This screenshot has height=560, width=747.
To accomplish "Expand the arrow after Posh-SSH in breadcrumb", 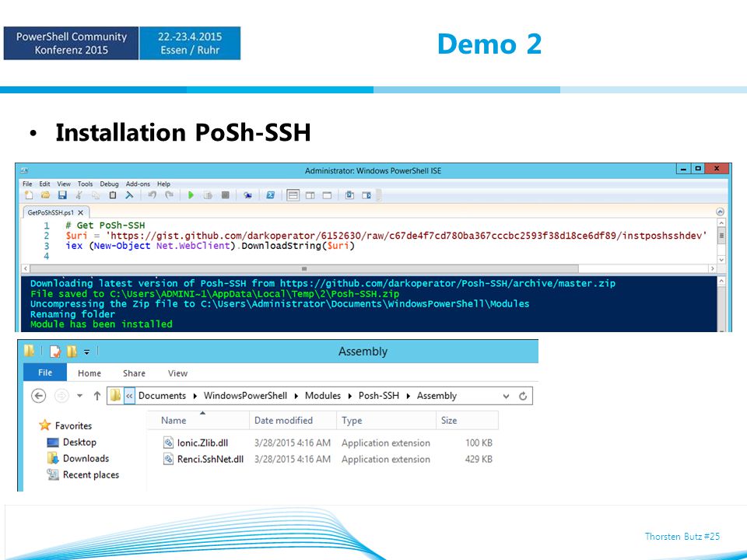I will (409, 396).
